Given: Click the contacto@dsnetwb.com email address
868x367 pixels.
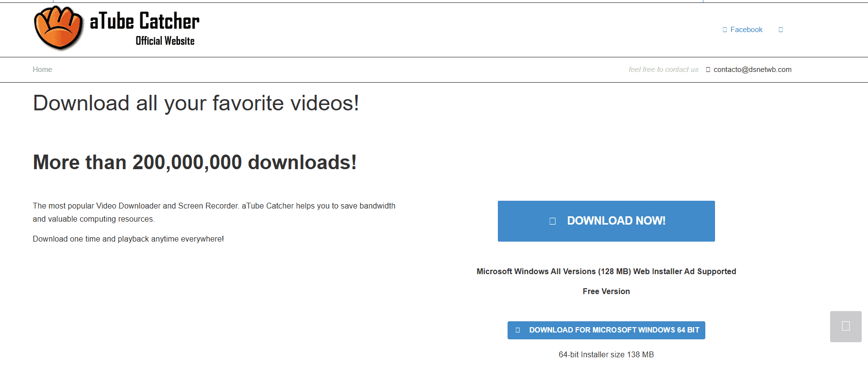Looking at the screenshot, I should click(x=752, y=70).
